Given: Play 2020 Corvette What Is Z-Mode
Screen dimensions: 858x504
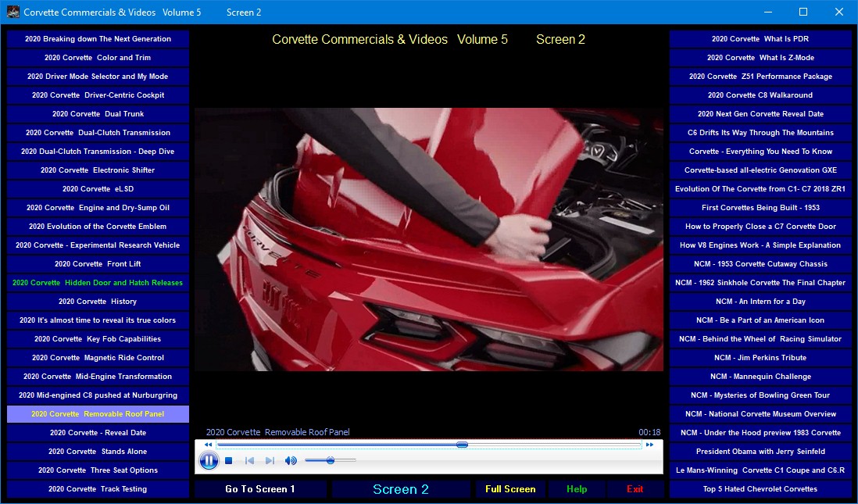Looking at the screenshot, I should tap(760, 58).
